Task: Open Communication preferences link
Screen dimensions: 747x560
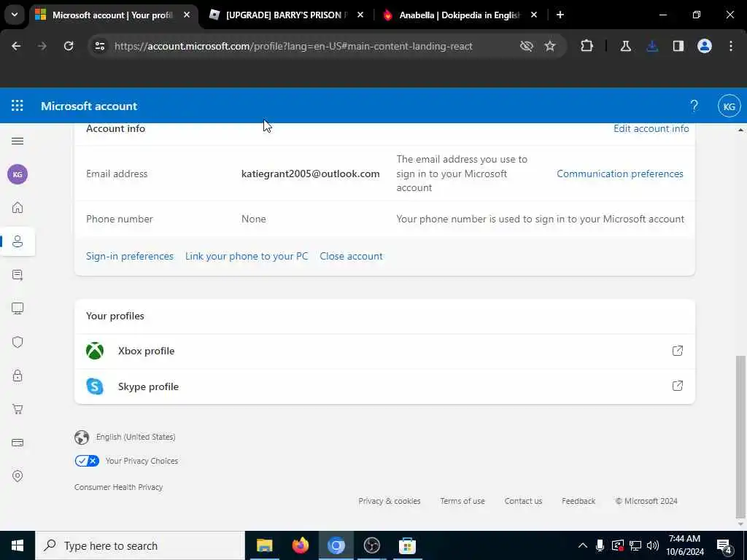Action: click(620, 174)
